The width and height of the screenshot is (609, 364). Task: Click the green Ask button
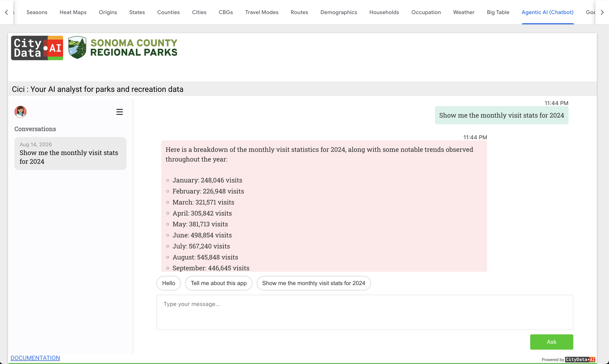point(551,342)
